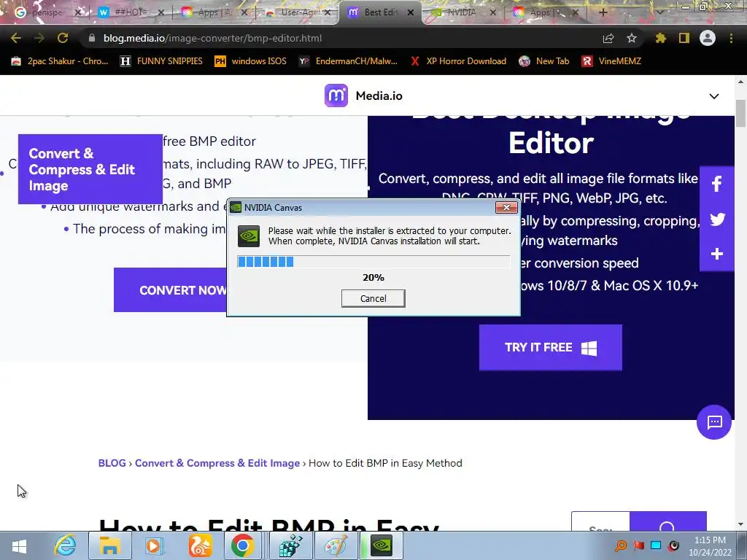Open the blue cubes installer taskbar icon

click(x=290, y=545)
